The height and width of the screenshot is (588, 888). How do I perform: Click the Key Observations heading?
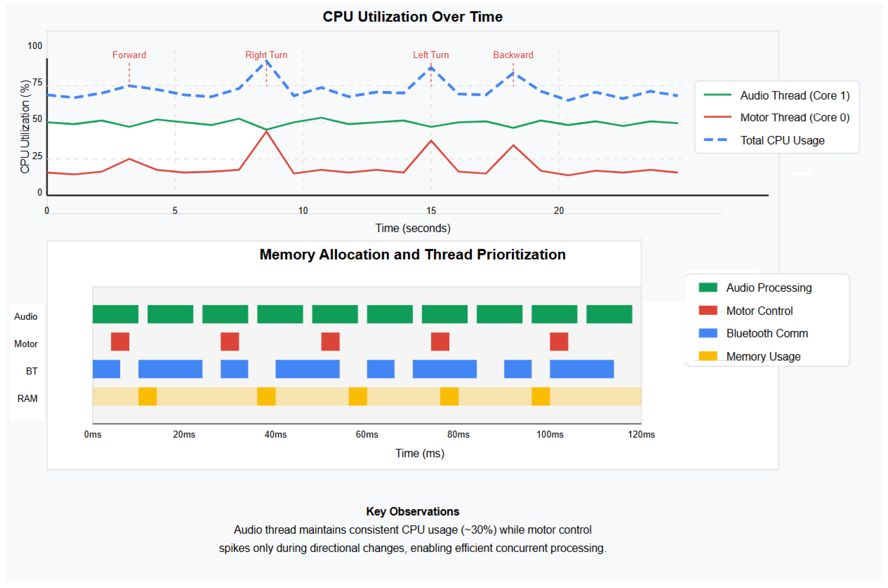click(413, 512)
